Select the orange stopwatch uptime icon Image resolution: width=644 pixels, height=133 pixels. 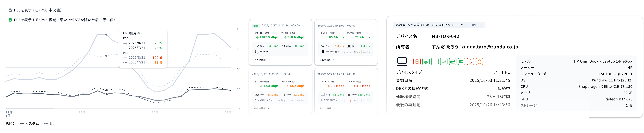[x=479, y=62]
